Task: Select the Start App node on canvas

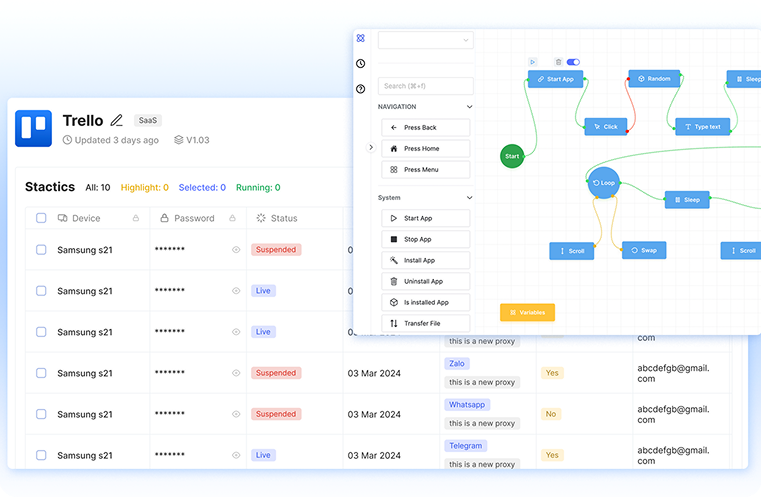Action: coord(555,79)
